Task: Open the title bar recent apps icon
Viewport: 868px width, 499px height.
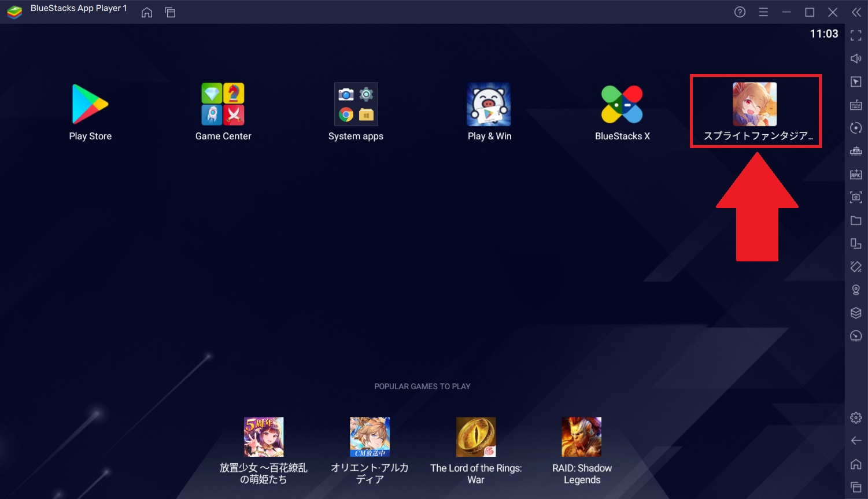Action: [x=170, y=12]
